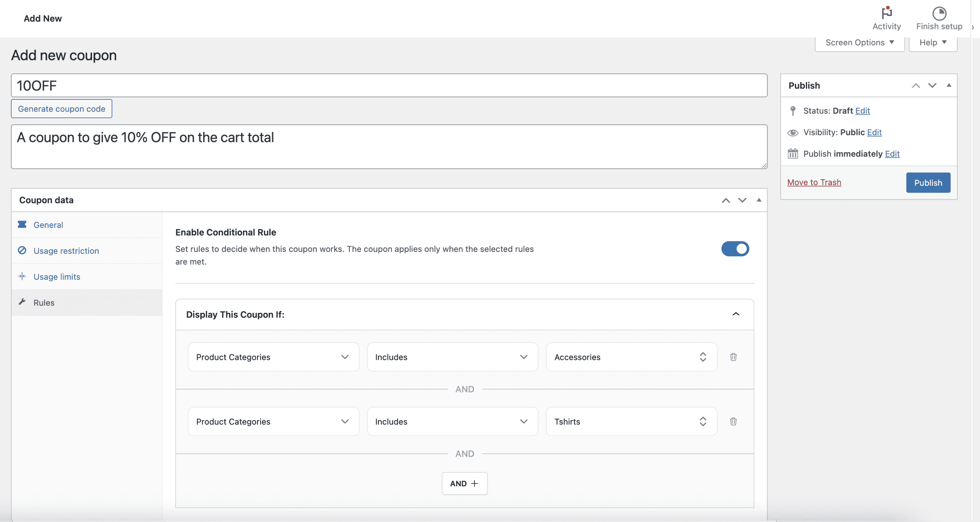The height and width of the screenshot is (522, 980).
Task: Move Coupon data panel up with arrow icon
Action: tap(726, 200)
